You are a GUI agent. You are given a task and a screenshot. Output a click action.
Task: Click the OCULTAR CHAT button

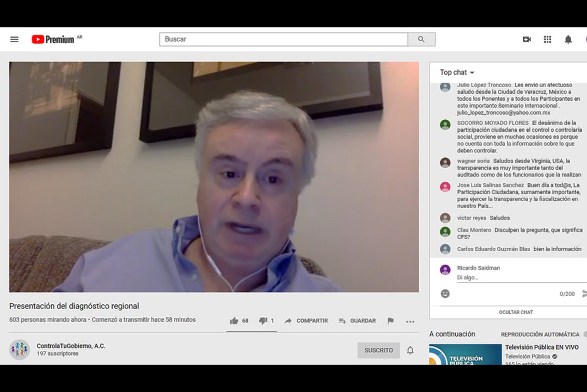tap(516, 313)
